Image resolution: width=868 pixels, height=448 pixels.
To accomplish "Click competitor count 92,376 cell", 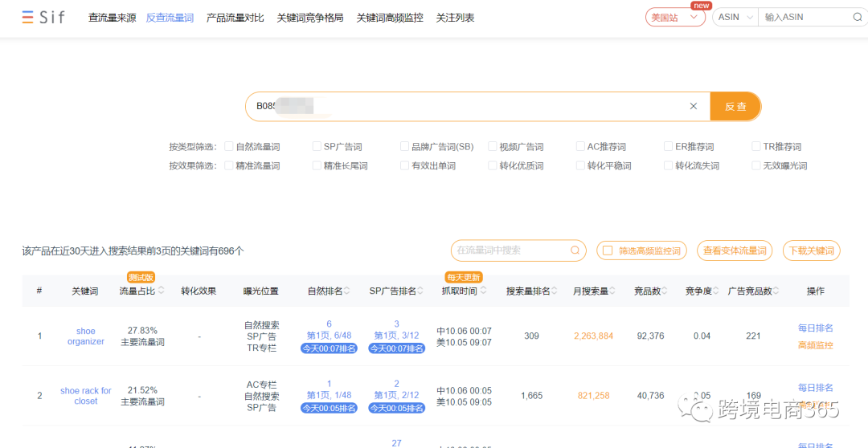I will point(650,336).
